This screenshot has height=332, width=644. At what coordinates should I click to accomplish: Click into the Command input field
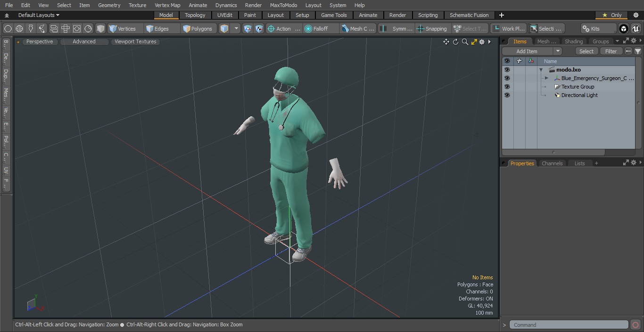point(569,325)
